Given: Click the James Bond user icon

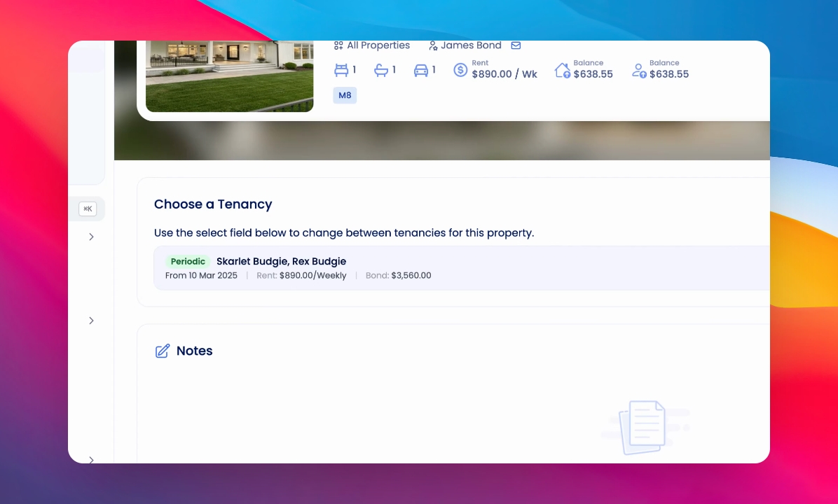Looking at the screenshot, I should (x=434, y=46).
